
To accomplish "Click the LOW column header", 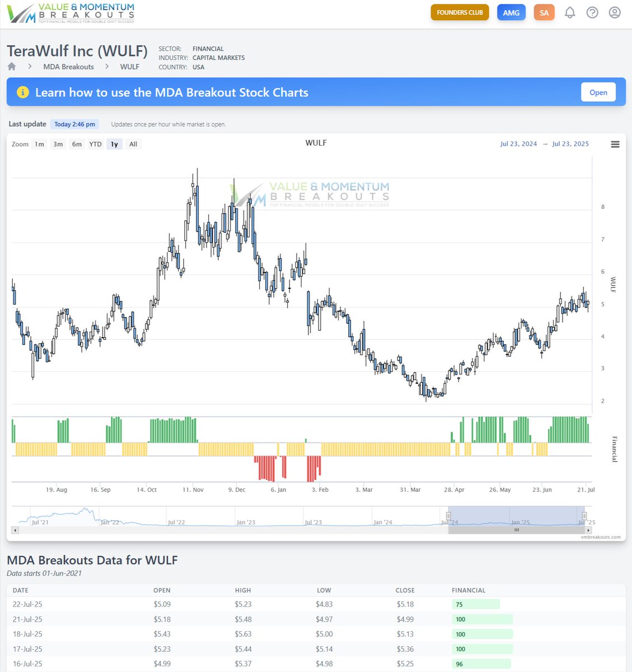I will click(x=324, y=590).
